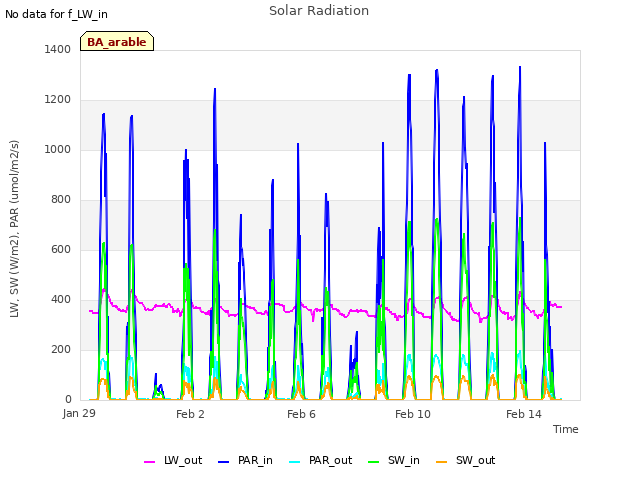This screenshot has height=480, width=640.
Task: Click the y-axis title LW, SW, PAR
Action: pos(14,229)
